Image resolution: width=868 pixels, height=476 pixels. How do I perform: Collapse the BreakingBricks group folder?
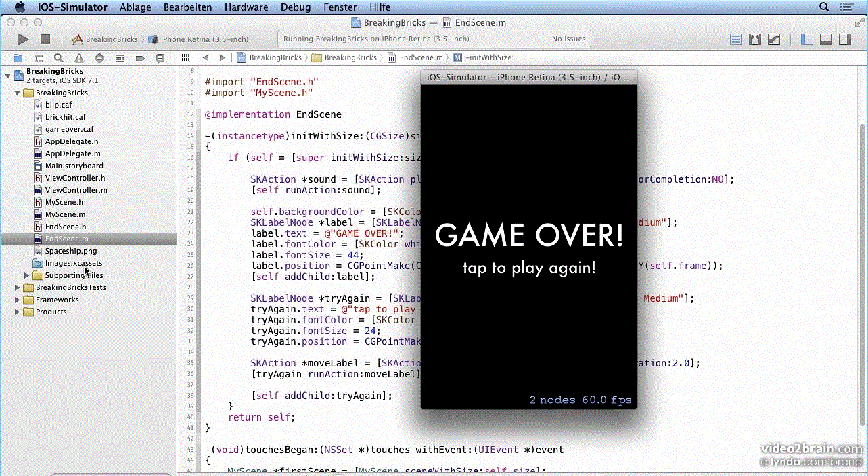[x=18, y=93]
